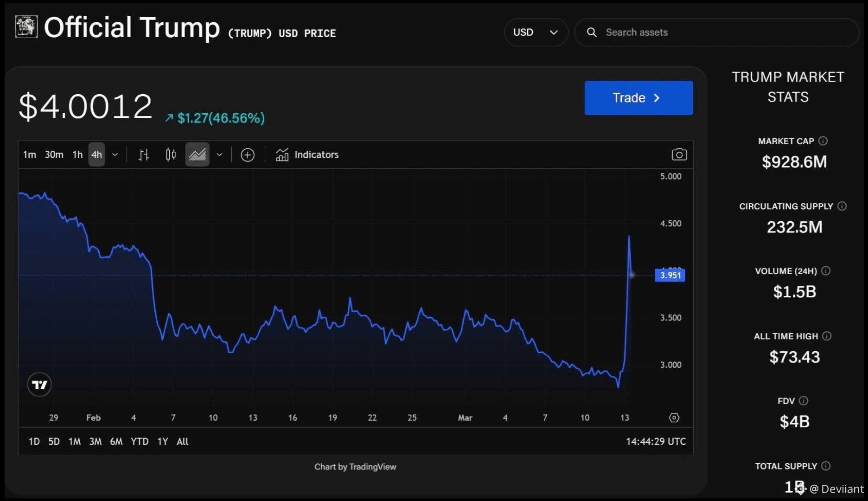Select the 4h interval

click(96, 154)
